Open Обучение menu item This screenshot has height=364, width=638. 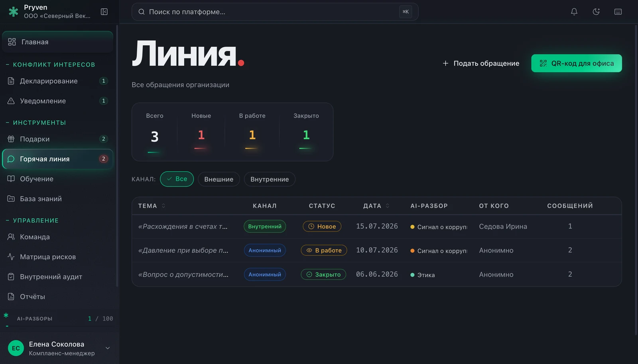(x=58, y=179)
